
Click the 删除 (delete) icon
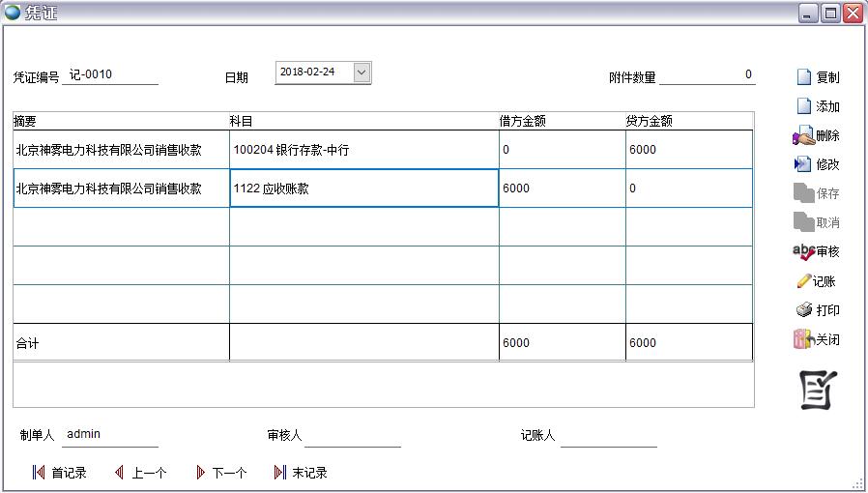click(x=802, y=136)
